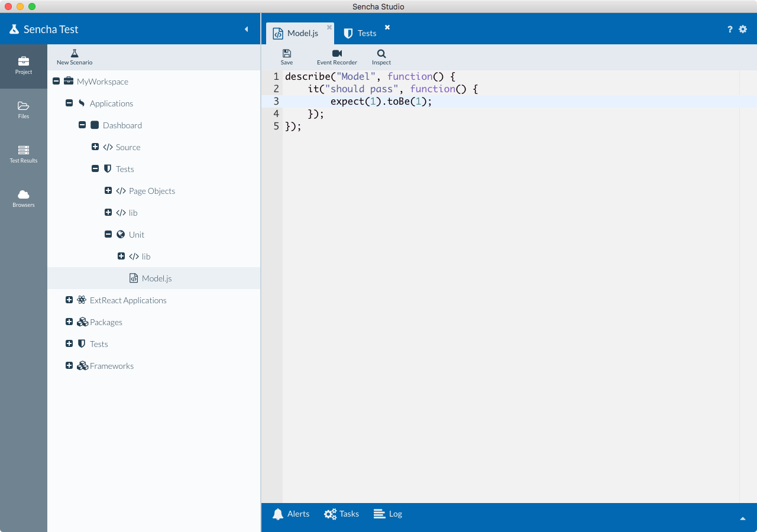Open the help question mark icon
757x532 pixels.
[730, 29]
